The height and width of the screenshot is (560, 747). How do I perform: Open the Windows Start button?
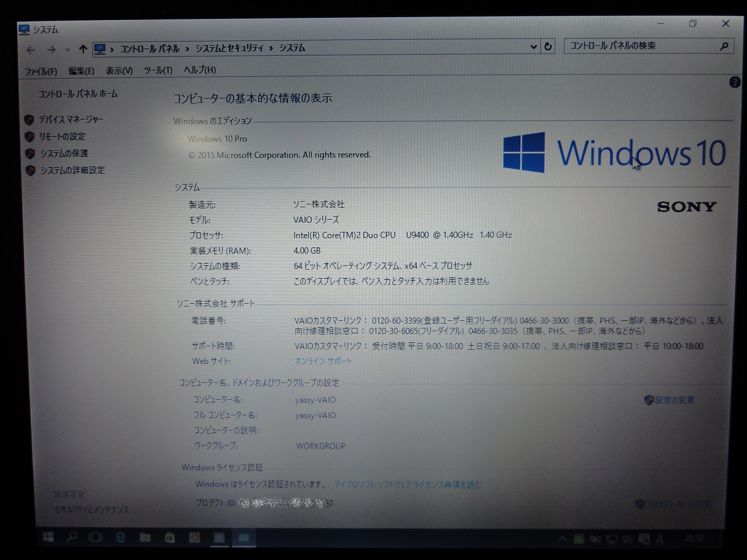(49, 537)
